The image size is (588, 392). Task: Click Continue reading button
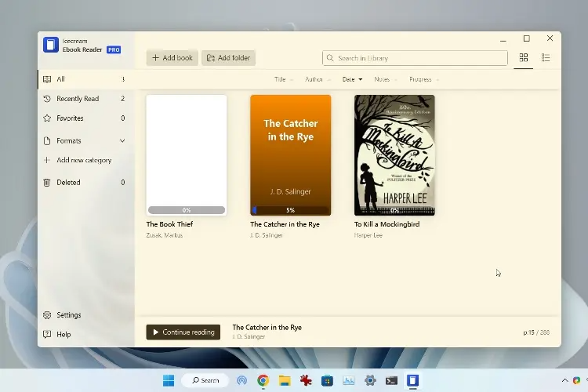pyautogui.click(x=183, y=332)
